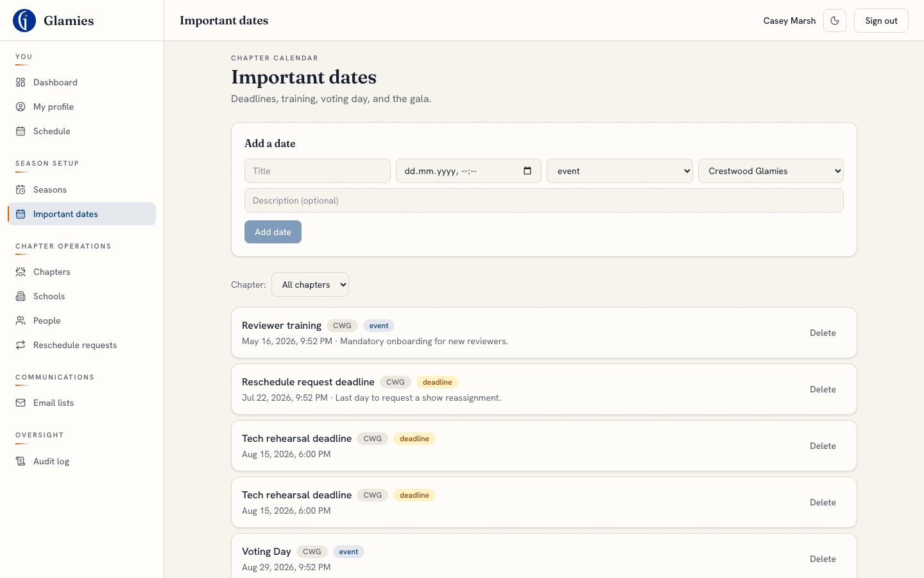Open Seasons setup page
Image resolution: width=924 pixels, height=578 pixels.
click(81, 189)
